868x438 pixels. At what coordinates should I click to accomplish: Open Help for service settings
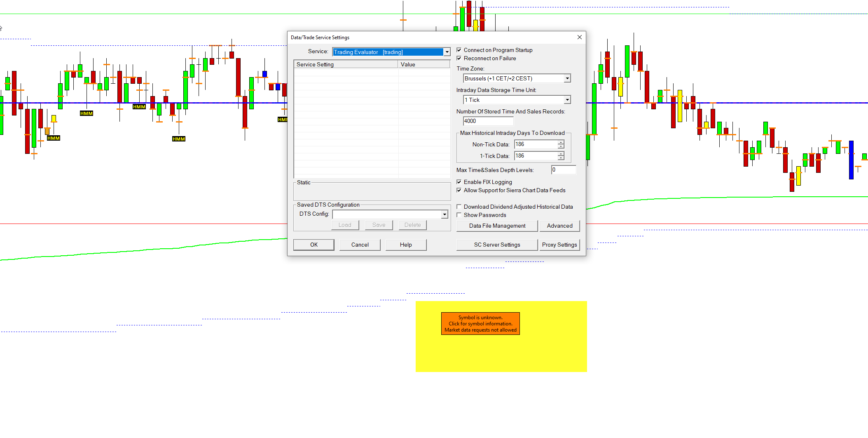(x=406, y=245)
